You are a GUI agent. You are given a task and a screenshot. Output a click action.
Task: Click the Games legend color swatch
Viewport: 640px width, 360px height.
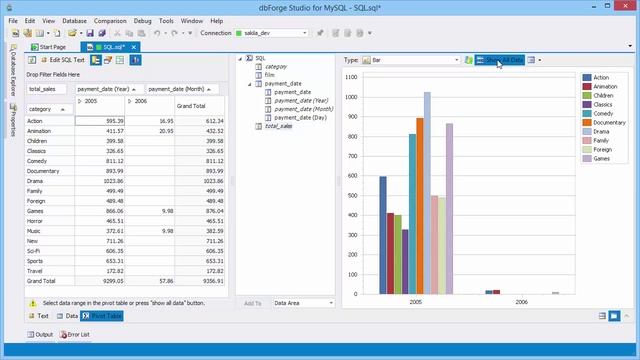[587, 158]
